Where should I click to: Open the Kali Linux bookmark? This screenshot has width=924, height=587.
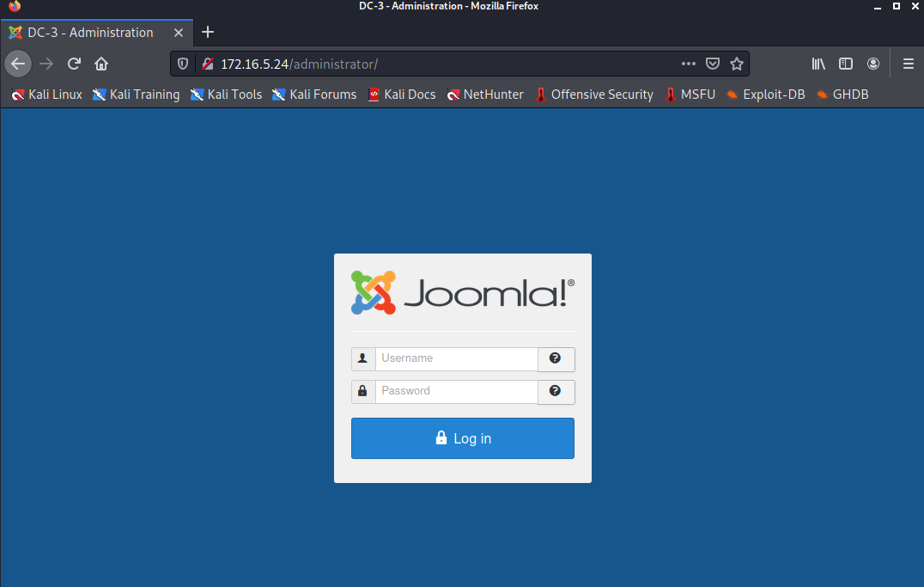pos(46,95)
